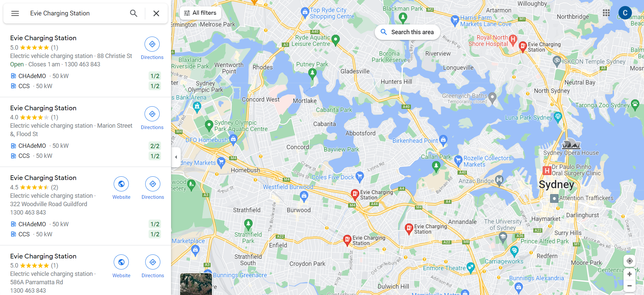Show your current location on map
The width and height of the screenshot is (644, 295).
pyautogui.click(x=630, y=261)
